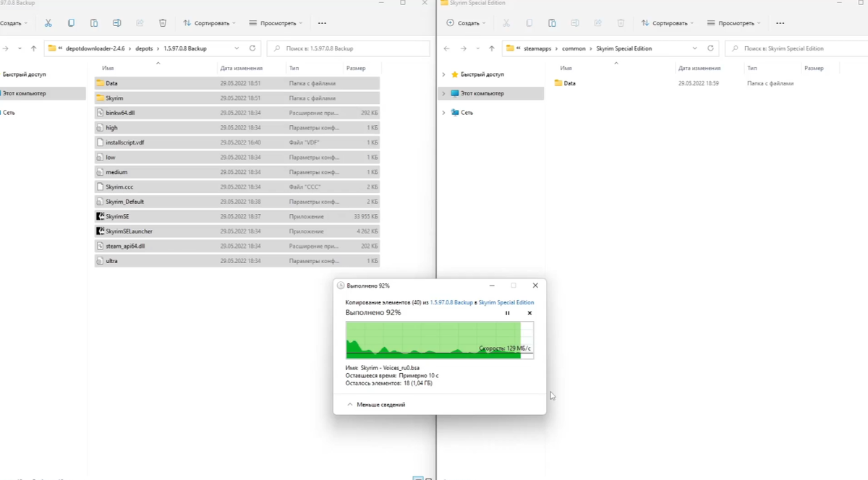Expand address bar history in Backup window

[x=237, y=48]
